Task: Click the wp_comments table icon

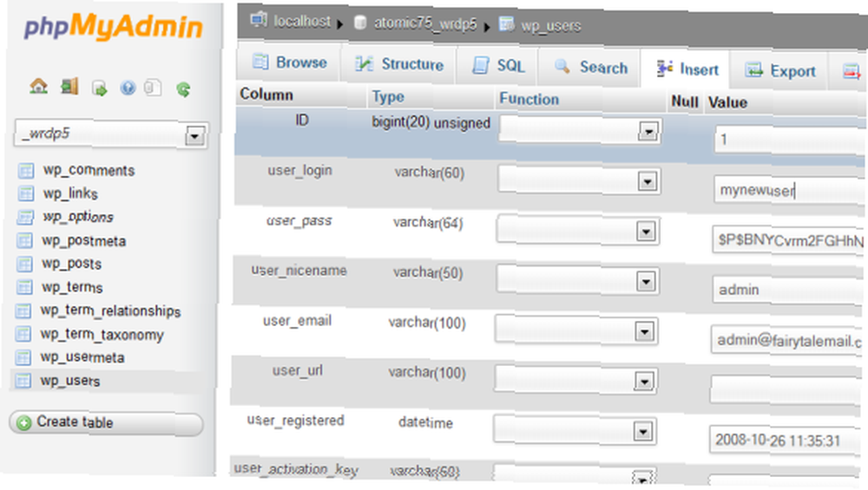Action: 25,170
